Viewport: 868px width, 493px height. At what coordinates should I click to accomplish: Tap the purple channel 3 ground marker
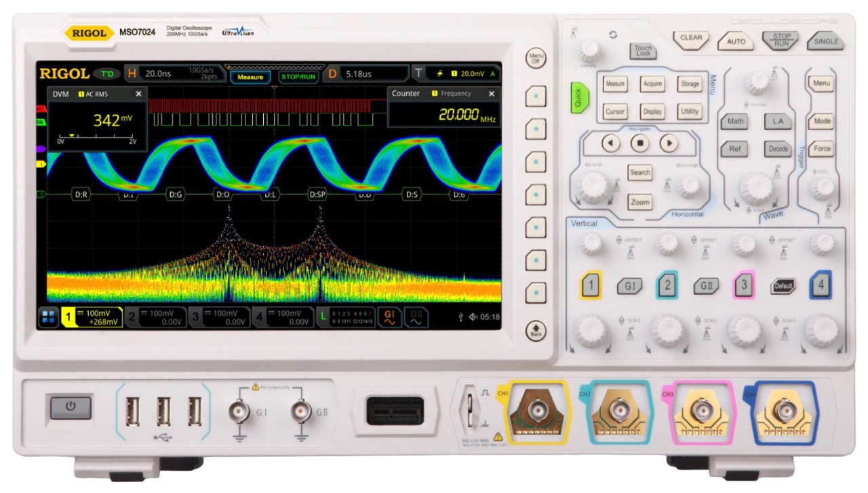tap(41, 149)
